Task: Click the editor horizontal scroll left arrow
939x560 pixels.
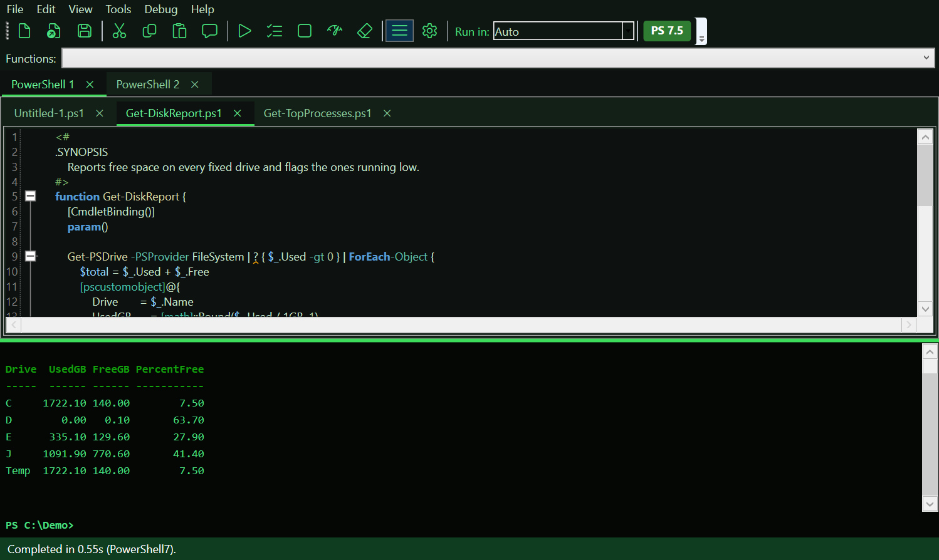Action: (x=14, y=324)
